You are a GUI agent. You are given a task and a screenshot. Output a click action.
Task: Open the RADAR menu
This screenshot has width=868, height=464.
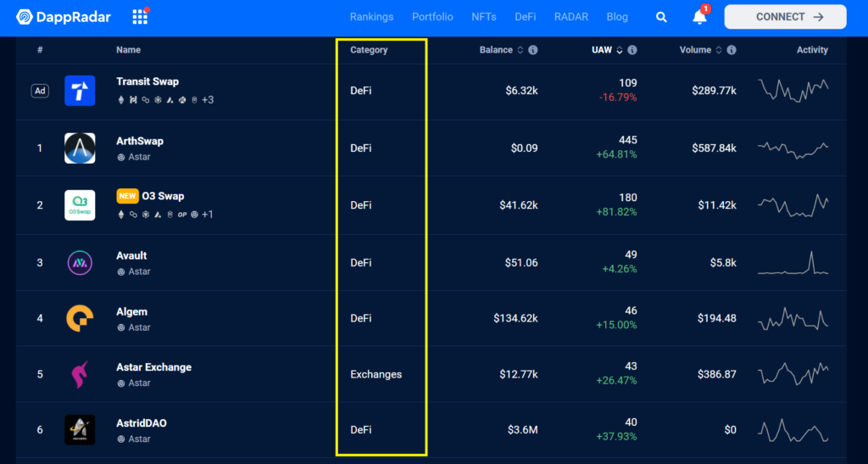[x=571, y=17]
